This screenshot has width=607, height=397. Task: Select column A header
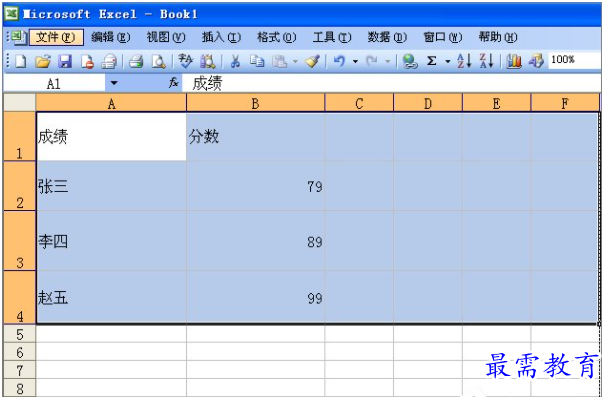point(111,103)
